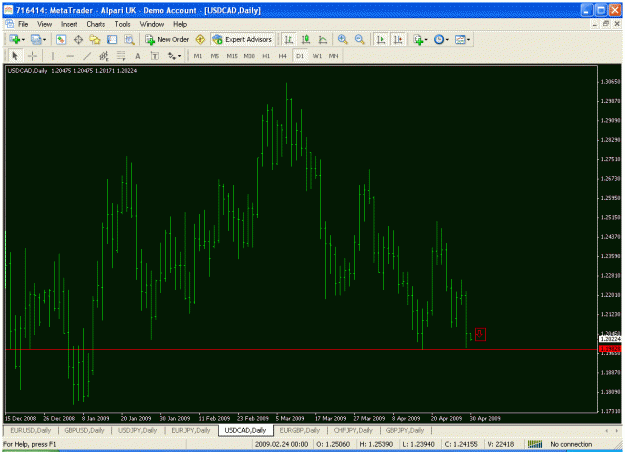
Task: Click the New Chart icon
Action: click(x=15, y=39)
